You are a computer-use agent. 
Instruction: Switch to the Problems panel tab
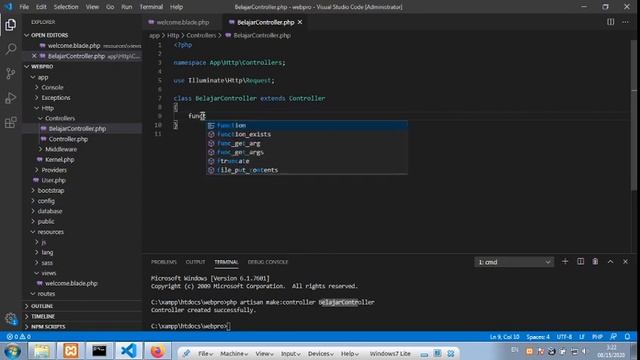pyautogui.click(x=164, y=262)
